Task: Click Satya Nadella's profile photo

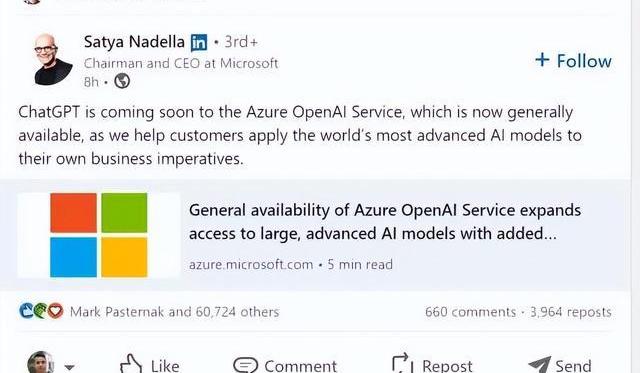Action: (x=53, y=60)
